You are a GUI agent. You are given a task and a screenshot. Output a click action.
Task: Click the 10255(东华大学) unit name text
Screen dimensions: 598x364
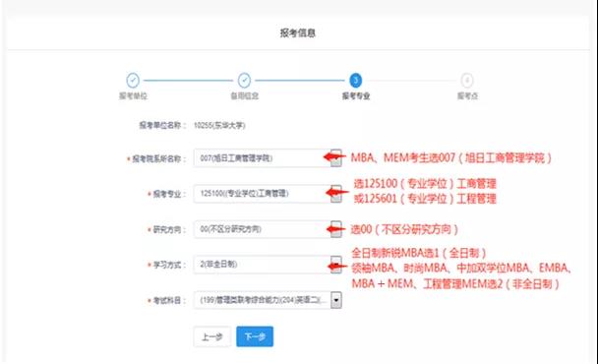point(219,126)
